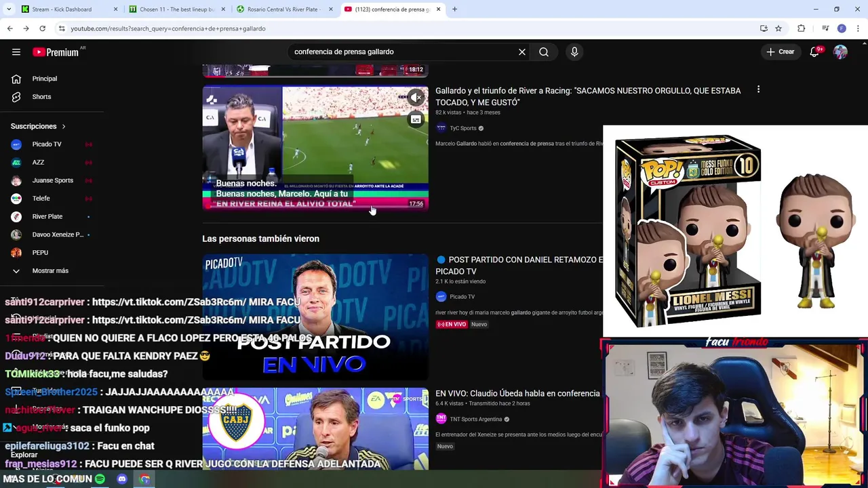Click the Las personas también vieron heading
The width and height of the screenshot is (868, 488).
[x=260, y=239]
